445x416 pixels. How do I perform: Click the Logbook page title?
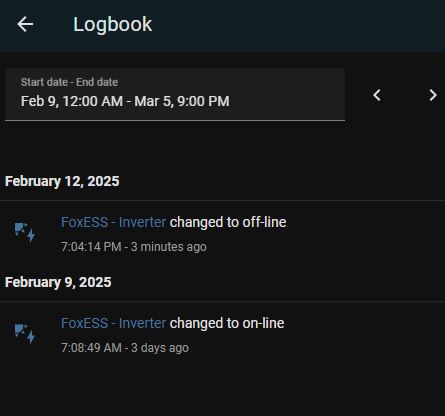point(113,24)
